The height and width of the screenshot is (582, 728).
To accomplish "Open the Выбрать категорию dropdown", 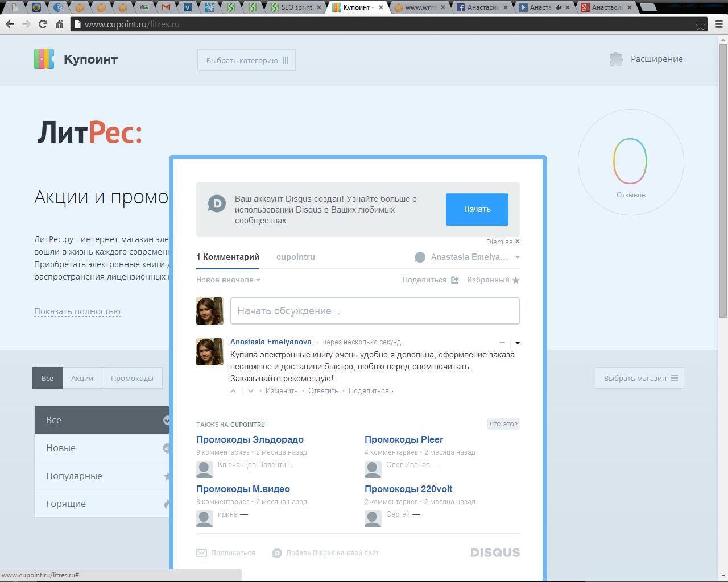I will point(247,60).
